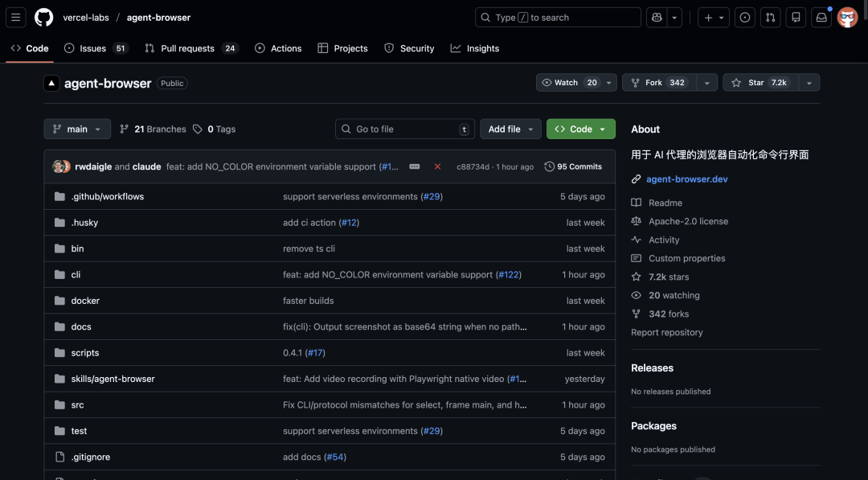
Task: Click branch icon beside 21 Branches
Action: tap(124, 129)
